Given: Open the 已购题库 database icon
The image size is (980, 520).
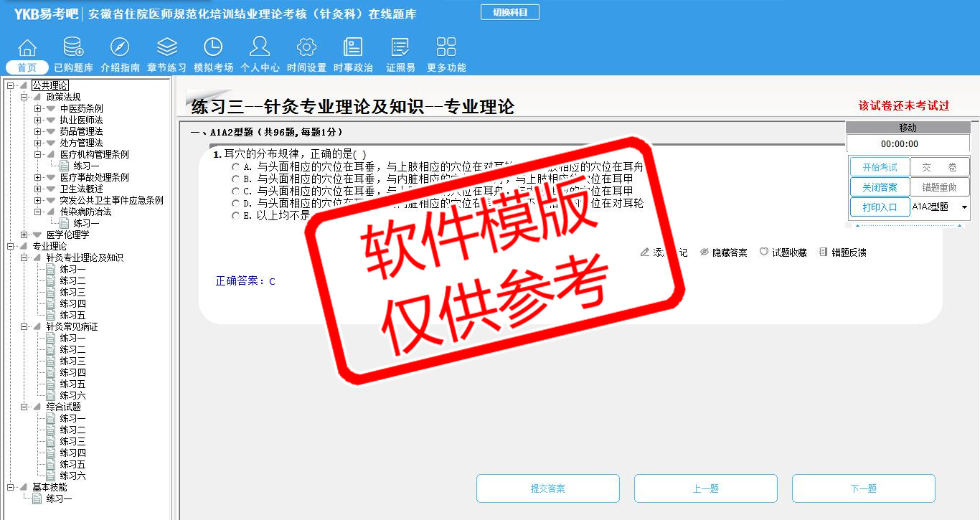Looking at the screenshot, I should (73, 47).
